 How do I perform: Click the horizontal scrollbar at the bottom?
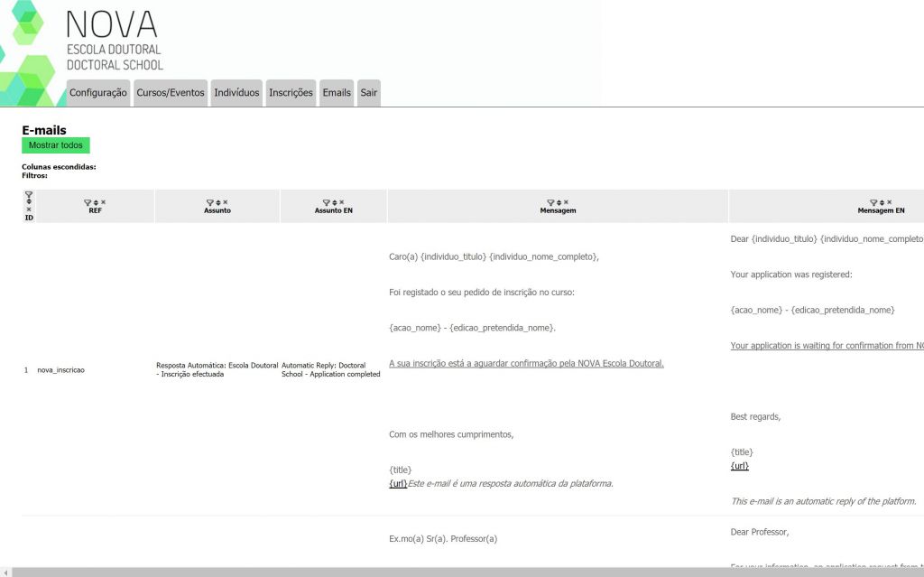coord(451,572)
